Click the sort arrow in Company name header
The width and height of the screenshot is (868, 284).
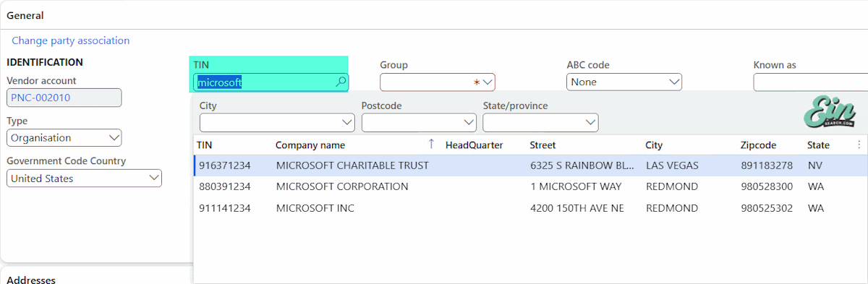432,144
